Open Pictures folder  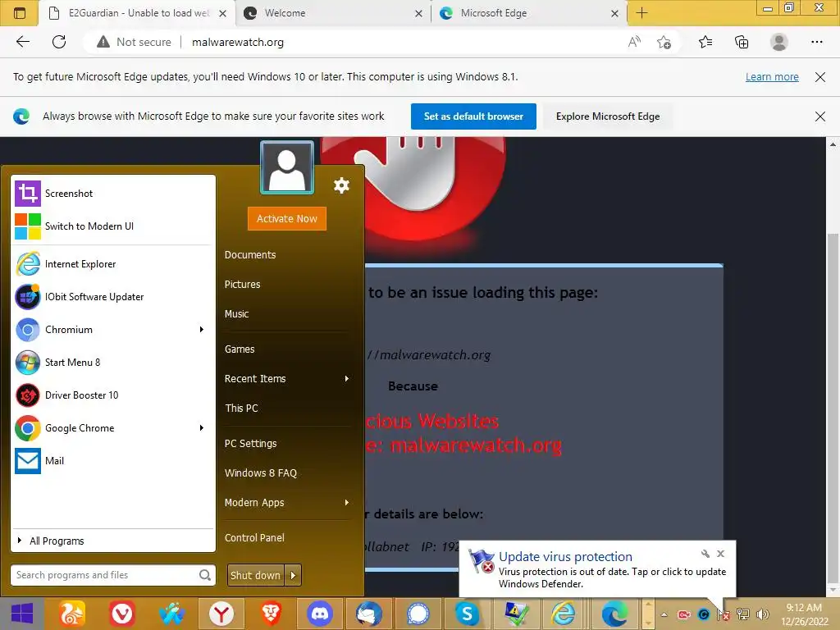pyautogui.click(x=242, y=285)
